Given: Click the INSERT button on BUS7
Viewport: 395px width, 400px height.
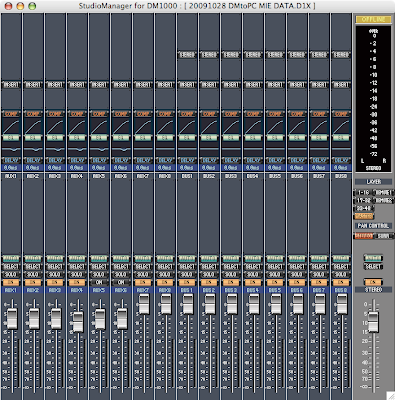Looking at the screenshot, I should (319, 85).
